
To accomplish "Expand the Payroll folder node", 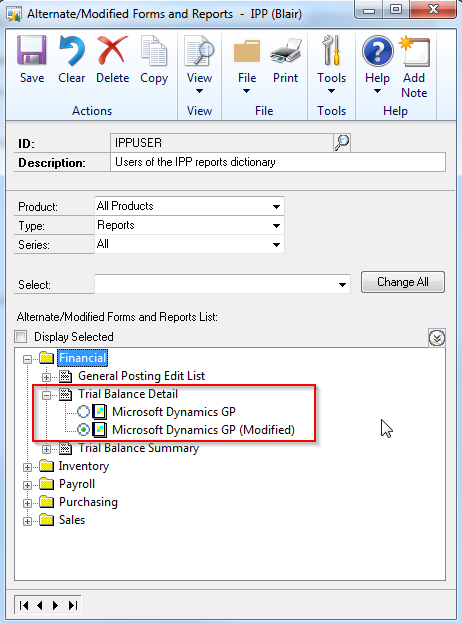I will (27, 485).
